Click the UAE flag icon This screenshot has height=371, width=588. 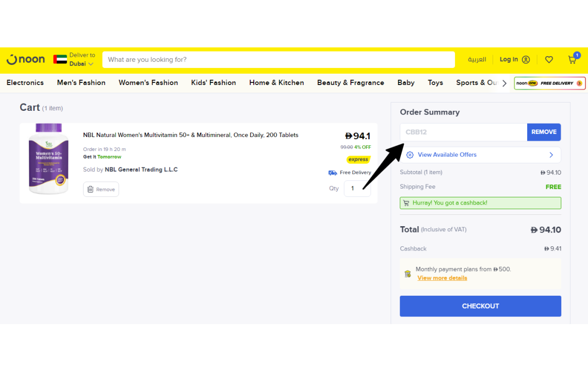60,59
